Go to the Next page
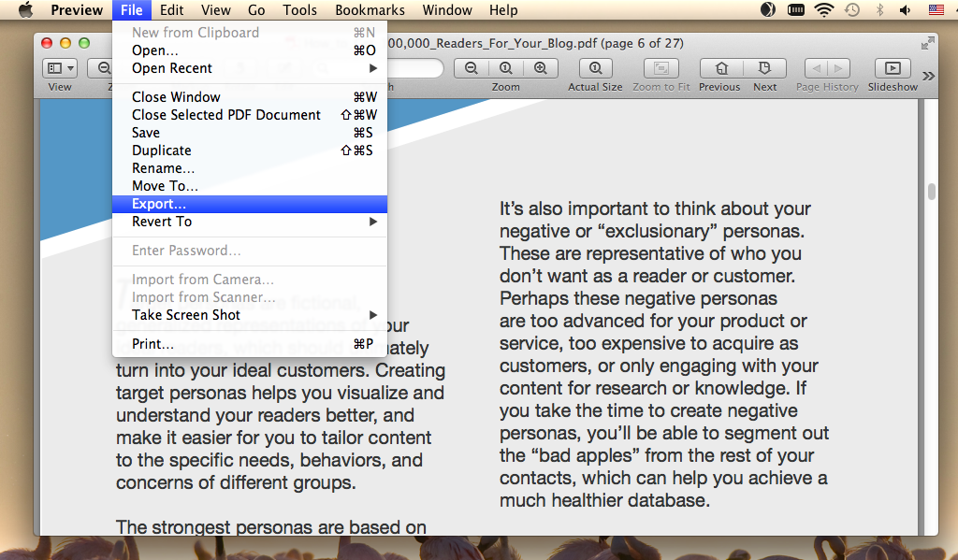This screenshot has width=958, height=560. pyautogui.click(x=764, y=67)
